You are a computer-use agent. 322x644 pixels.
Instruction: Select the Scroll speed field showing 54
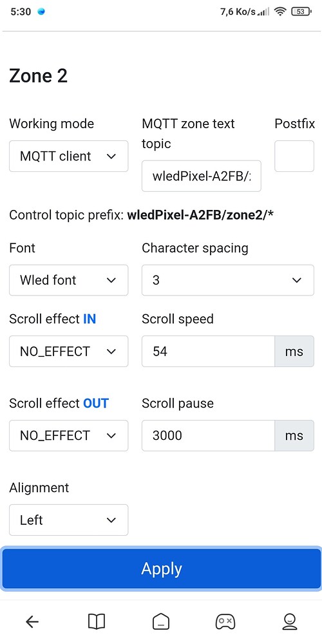208,351
